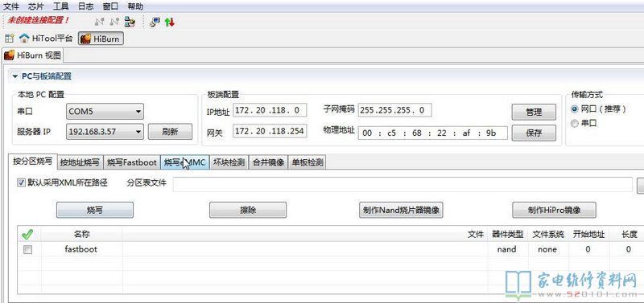Click the terminal monitor icon in toolbar
The image size is (644, 303).
(155, 22)
